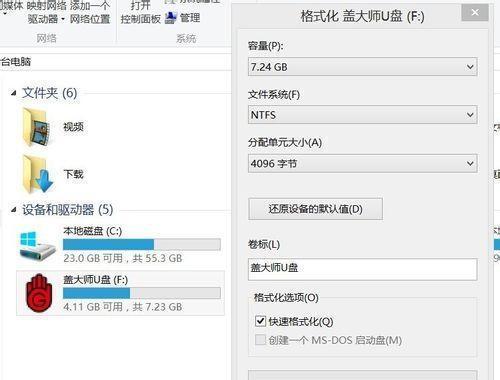The height and width of the screenshot is (380, 500).
Task: Select the red hand 盖大师U盘 drive icon
Action: [x=40, y=293]
